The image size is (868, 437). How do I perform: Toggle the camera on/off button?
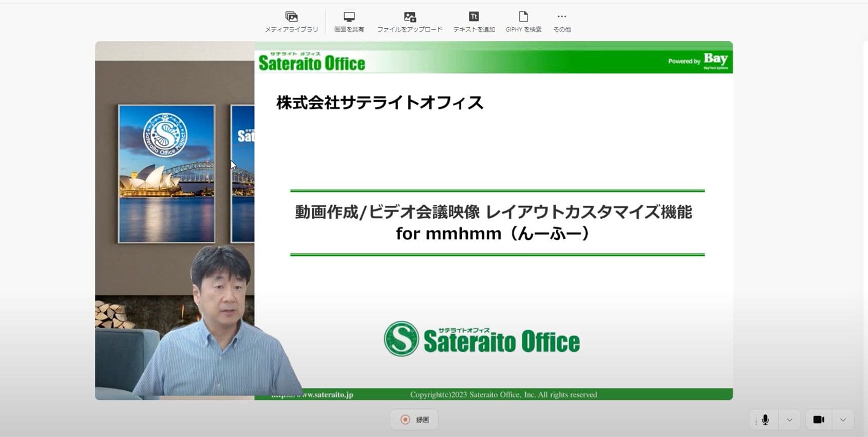(819, 420)
